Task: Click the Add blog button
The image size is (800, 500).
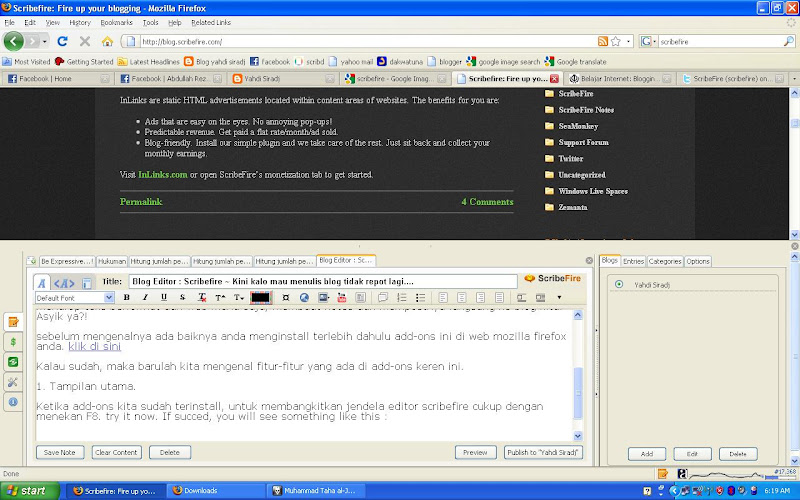Action: coord(647,454)
